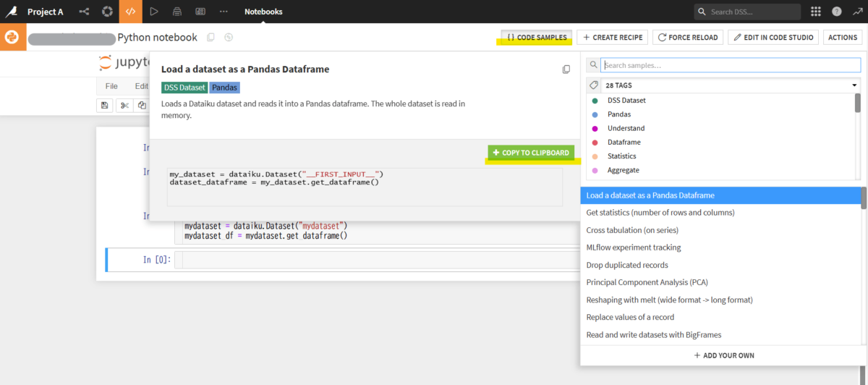
Task: Open the three-dots more menu in top bar
Action: pyautogui.click(x=224, y=12)
